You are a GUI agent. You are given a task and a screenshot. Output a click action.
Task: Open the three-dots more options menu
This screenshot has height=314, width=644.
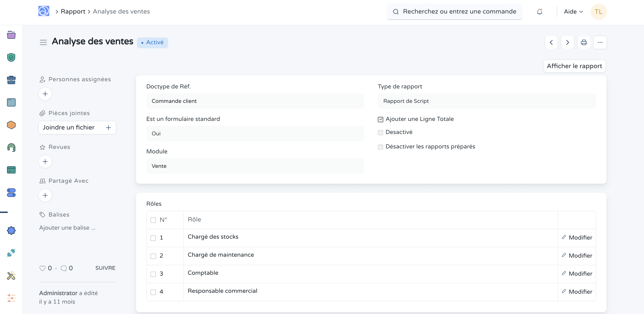(x=600, y=42)
